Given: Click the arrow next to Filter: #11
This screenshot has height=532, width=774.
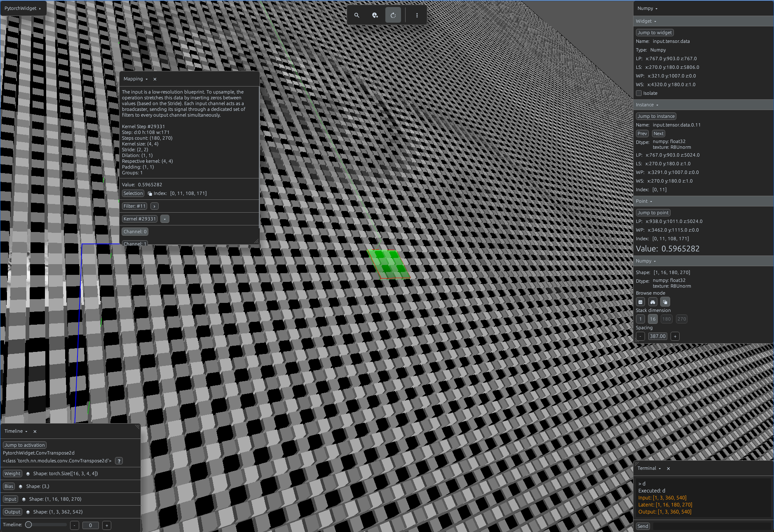Looking at the screenshot, I should pyautogui.click(x=154, y=206).
